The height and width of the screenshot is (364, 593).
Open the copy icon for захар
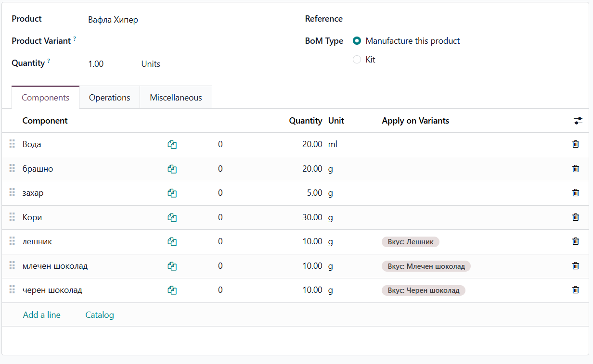coord(172,193)
